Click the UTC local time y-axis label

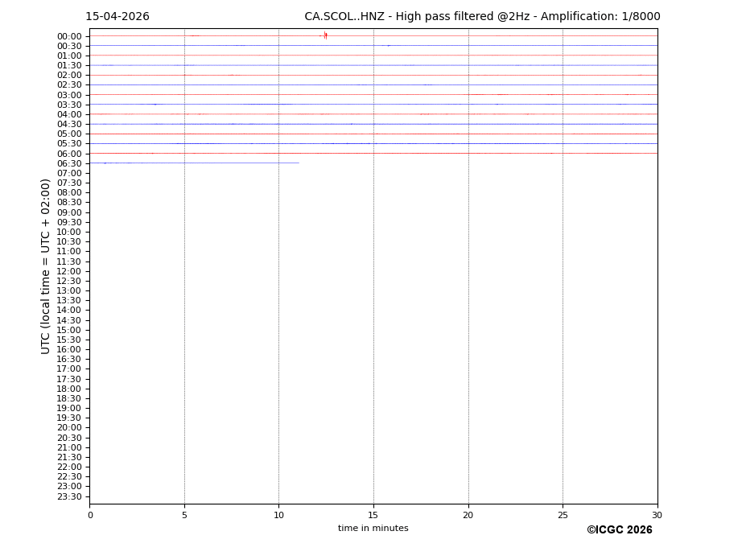46,266
